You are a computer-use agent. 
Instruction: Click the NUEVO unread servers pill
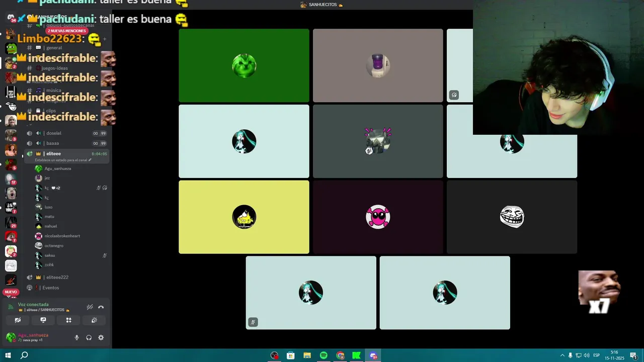click(11, 292)
